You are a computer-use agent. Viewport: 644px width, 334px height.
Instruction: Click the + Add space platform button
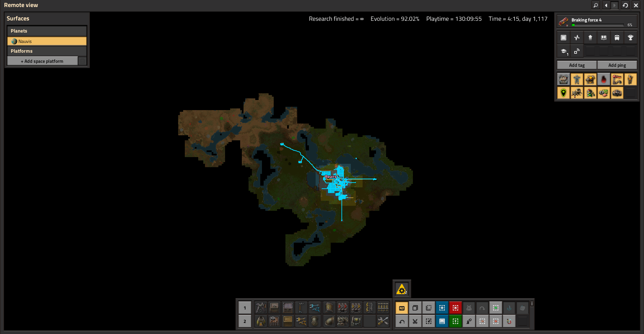(x=42, y=61)
